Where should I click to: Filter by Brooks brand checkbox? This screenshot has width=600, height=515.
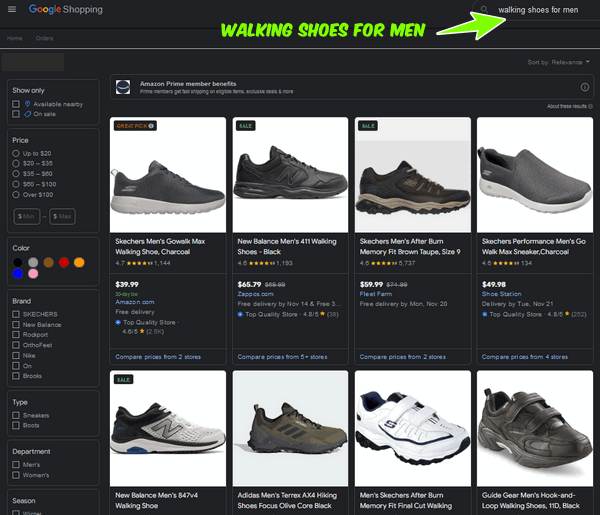tap(16, 376)
